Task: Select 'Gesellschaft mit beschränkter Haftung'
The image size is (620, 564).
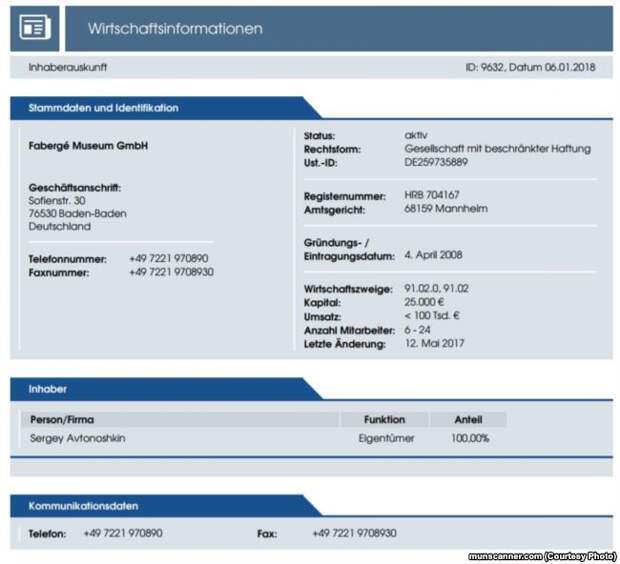Action: coord(497,149)
